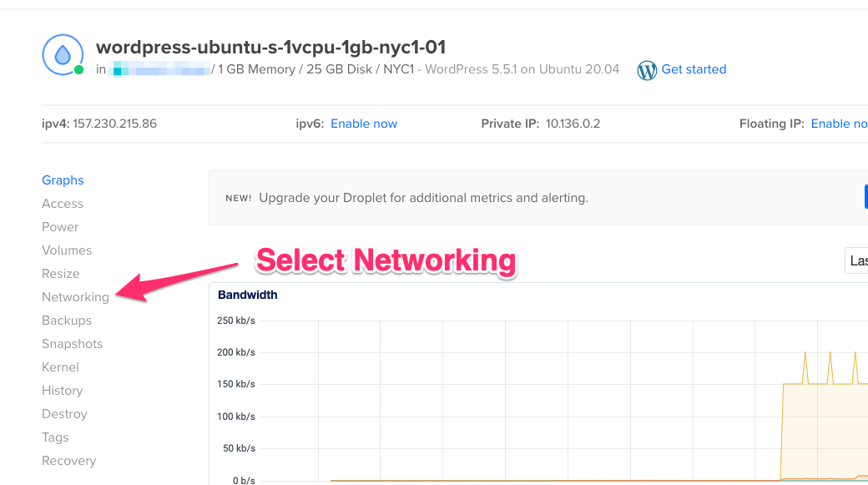868x485 pixels.
Task: Select Networking in the sidebar
Action: coord(75,297)
